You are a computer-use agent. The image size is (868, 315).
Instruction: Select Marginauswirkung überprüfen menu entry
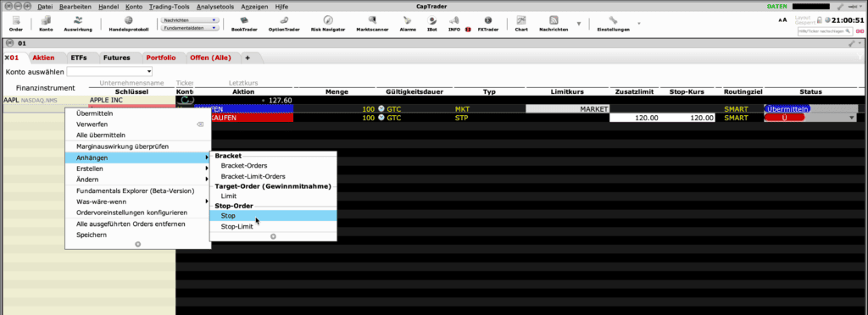point(138,146)
